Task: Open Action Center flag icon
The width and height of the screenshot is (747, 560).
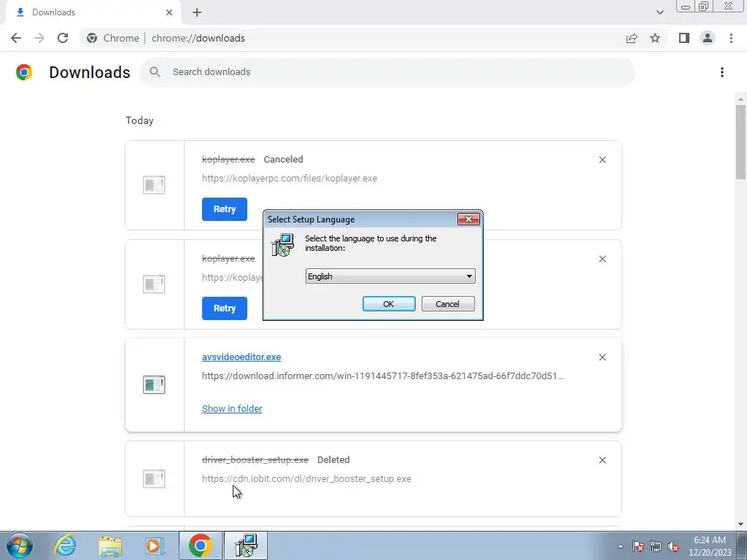Action: click(638, 547)
